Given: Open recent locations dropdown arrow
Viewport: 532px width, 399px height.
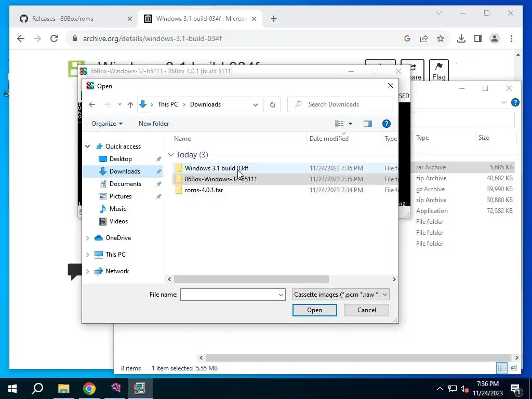Looking at the screenshot, I should [119, 104].
